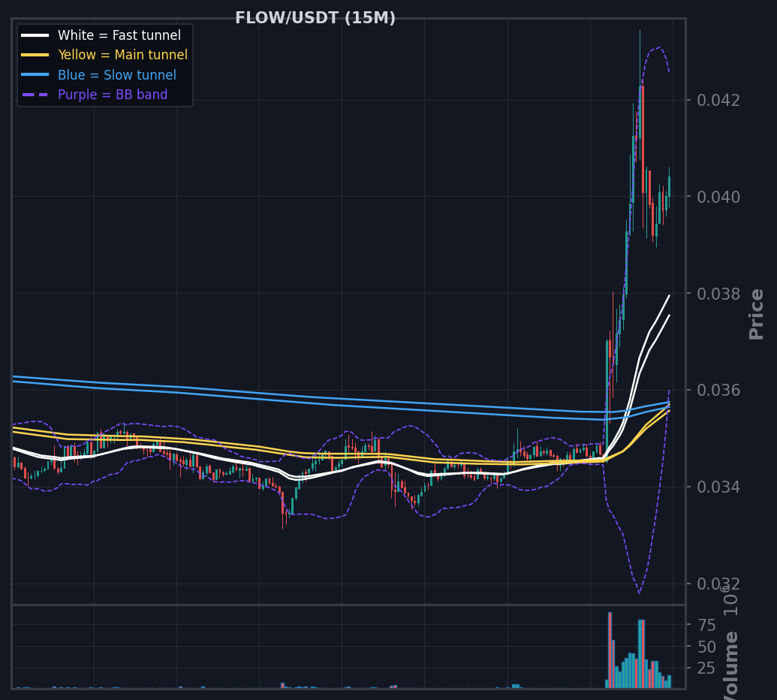This screenshot has height=700, width=777.
Task: Click the 0.040 price axis label
Action: [718, 197]
